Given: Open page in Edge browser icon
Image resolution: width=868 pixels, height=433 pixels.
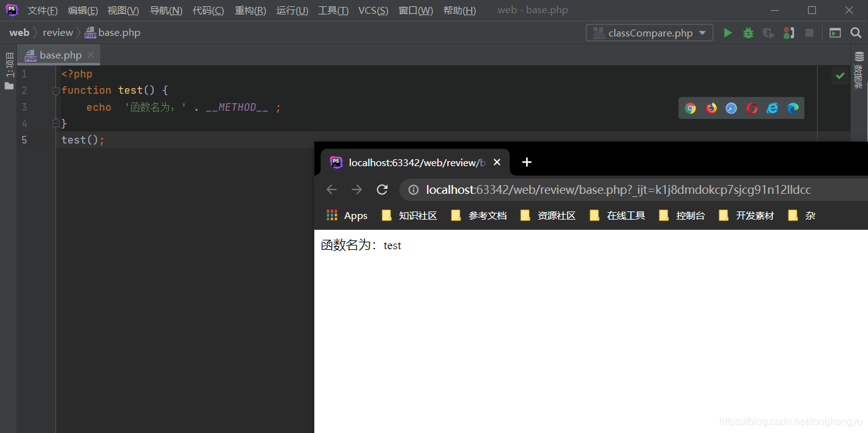Looking at the screenshot, I should (x=793, y=108).
